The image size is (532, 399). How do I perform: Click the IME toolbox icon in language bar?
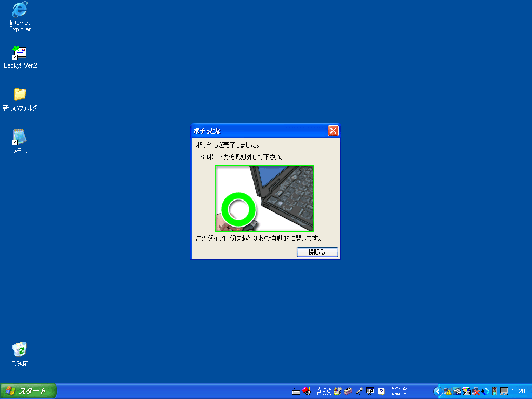pos(348,391)
